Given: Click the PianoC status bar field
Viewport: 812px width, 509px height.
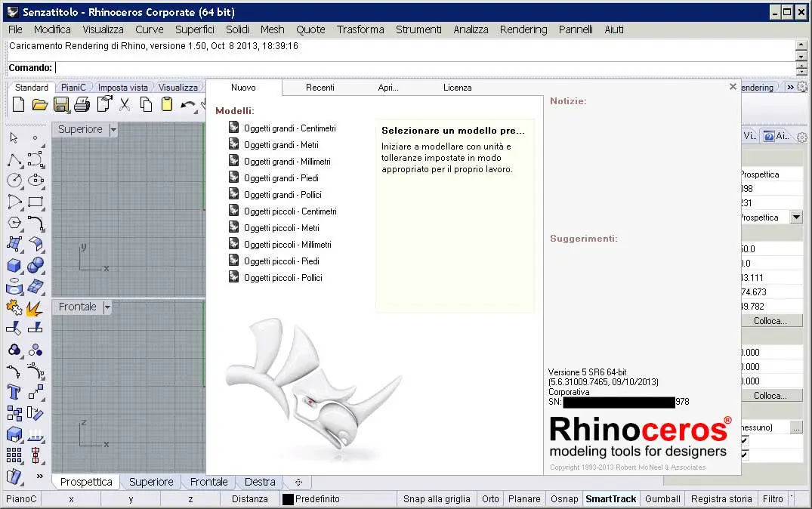Looking at the screenshot, I should 21,498.
